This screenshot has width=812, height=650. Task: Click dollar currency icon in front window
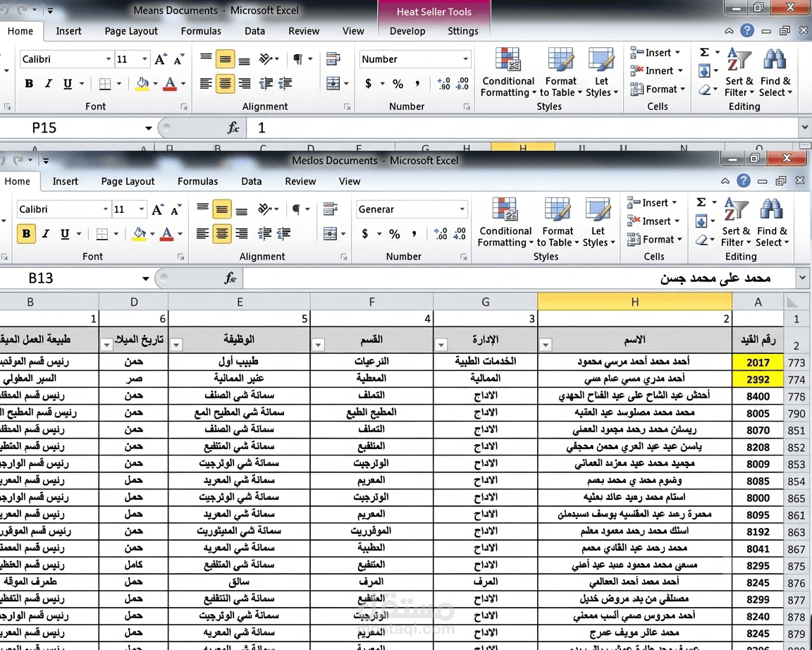coord(365,234)
